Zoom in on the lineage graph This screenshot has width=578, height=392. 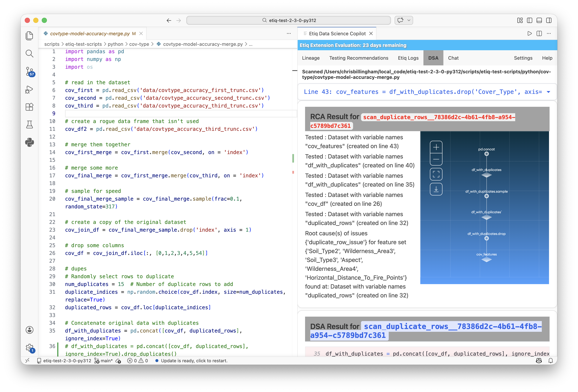436,147
